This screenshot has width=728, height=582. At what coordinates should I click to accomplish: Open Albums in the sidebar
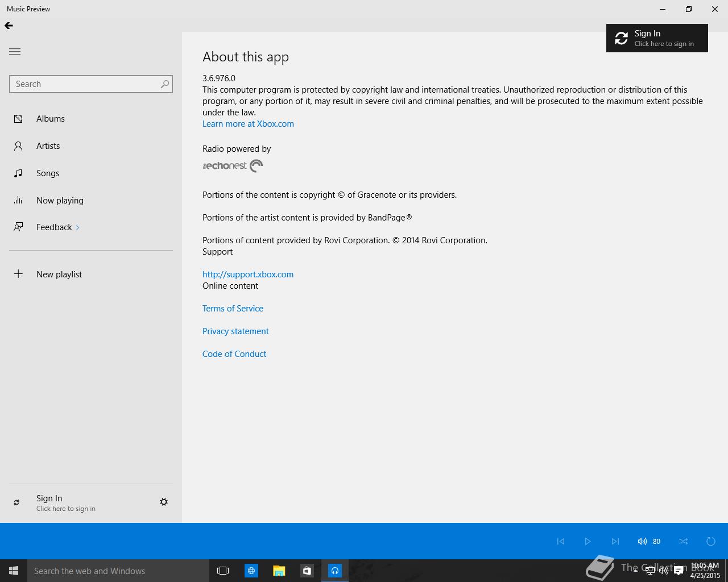91,119
